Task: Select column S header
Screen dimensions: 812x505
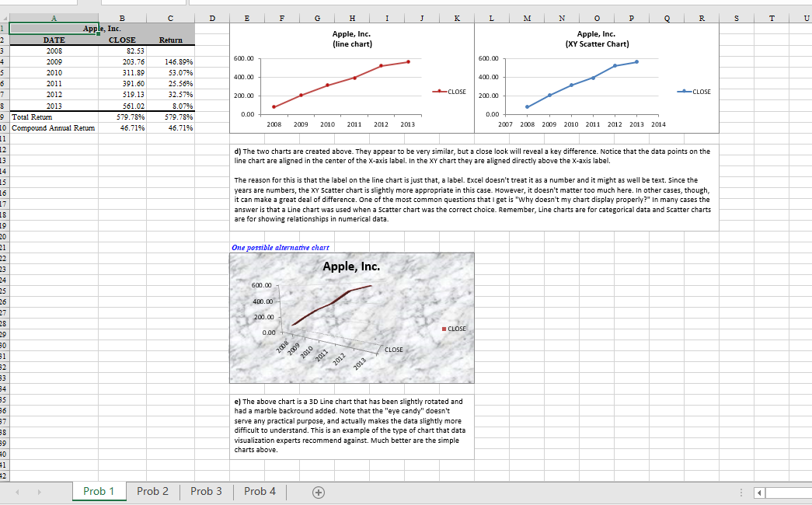Action: (737, 18)
